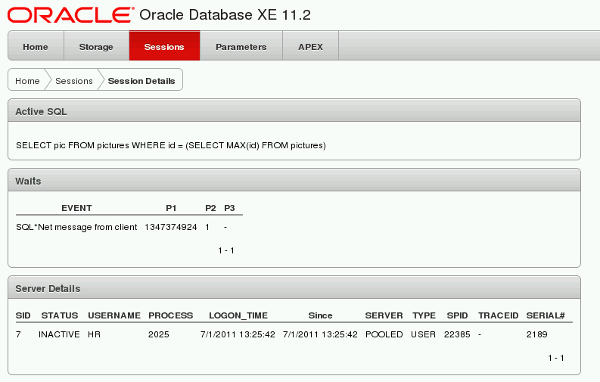Select the POOLED server cell

pyautogui.click(x=384, y=335)
